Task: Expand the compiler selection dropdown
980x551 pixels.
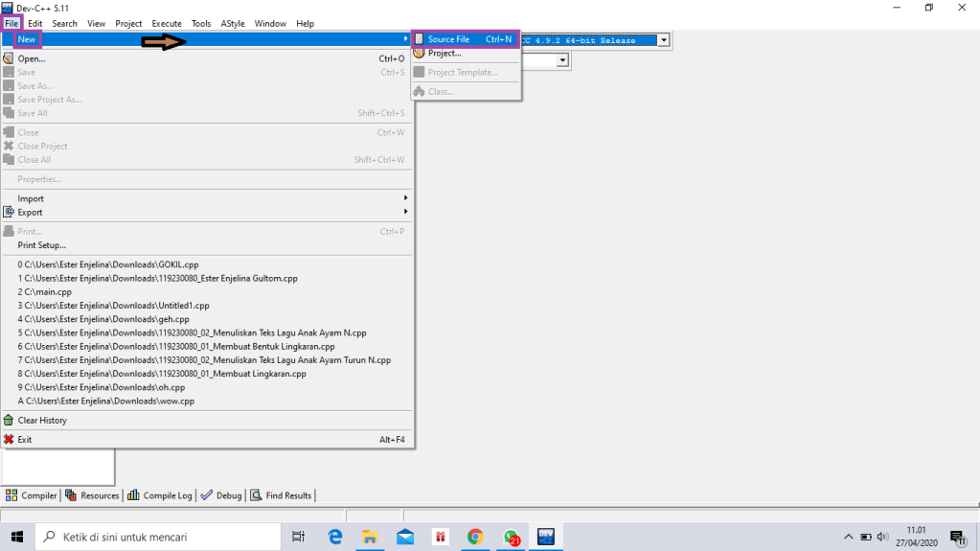Action: [662, 40]
